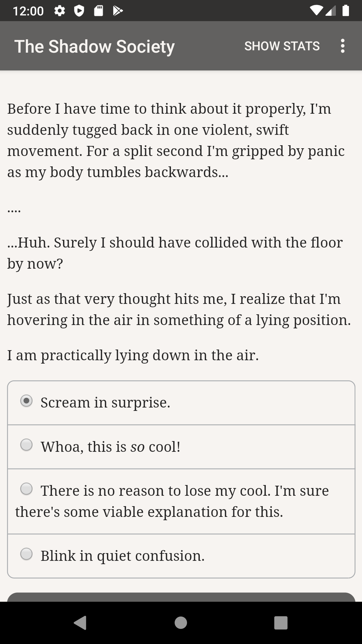Open the three-dot overflow menu

click(x=342, y=46)
